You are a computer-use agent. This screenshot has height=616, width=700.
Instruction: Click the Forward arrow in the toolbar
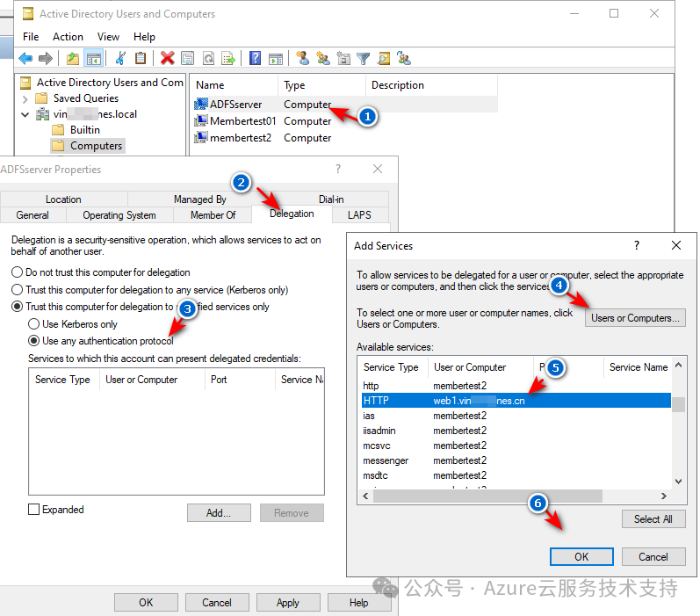point(46,58)
